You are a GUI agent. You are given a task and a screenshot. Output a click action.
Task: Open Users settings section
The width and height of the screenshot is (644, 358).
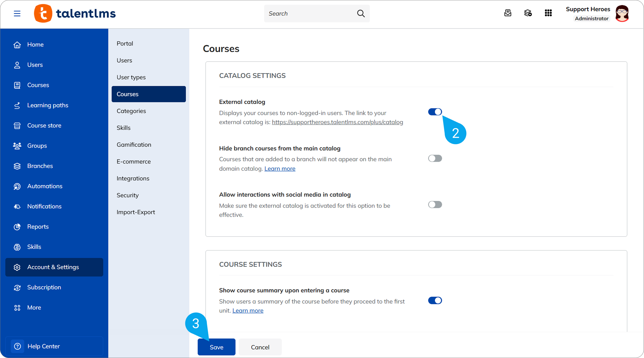pyautogui.click(x=148, y=61)
